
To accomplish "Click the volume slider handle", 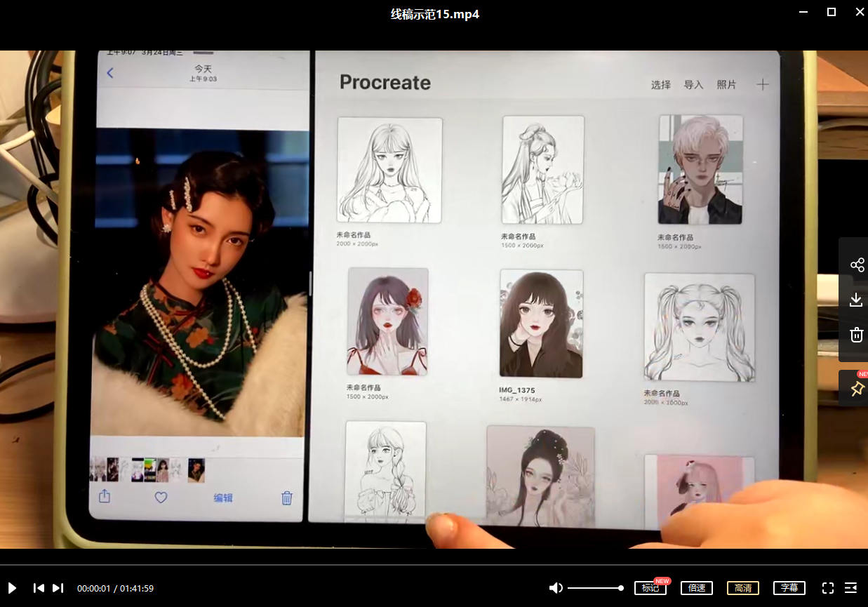I will 621,588.
